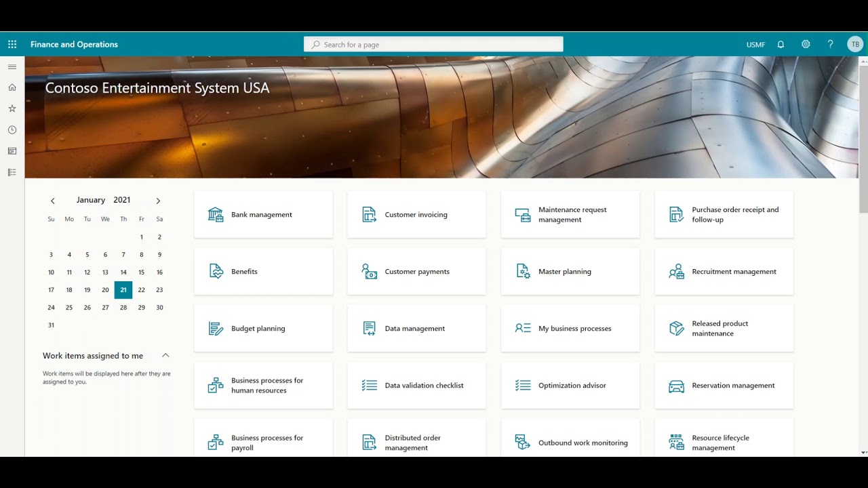Click the My business processes tile icon
Image resolution: width=868 pixels, height=488 pixels.
coord(523,329)
